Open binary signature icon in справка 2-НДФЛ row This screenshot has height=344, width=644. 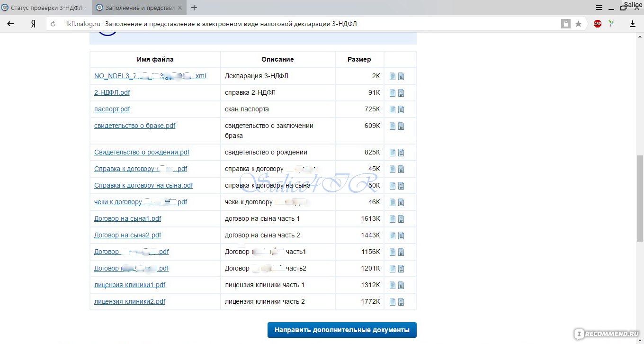click(401, 93)
